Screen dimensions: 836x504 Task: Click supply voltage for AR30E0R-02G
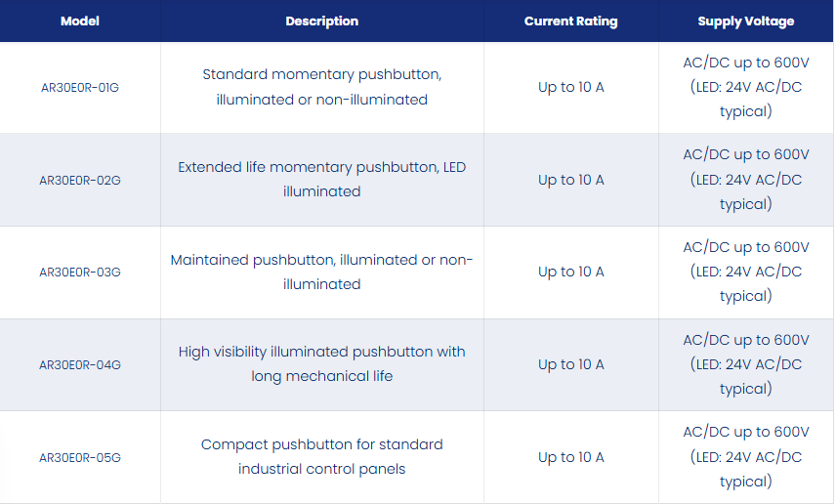746,179
